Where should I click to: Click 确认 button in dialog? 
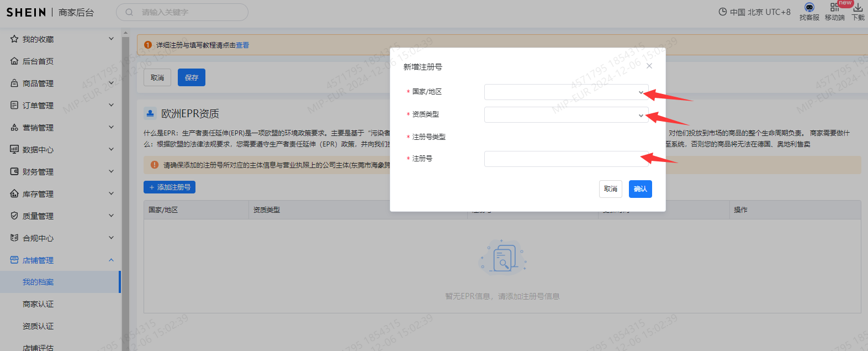tap(641, 189)
